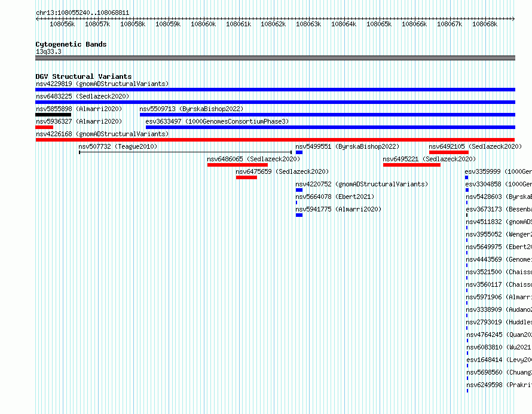Click the 13q33.3 band label
This screenshot has height=414, width=532.
(x=48, y=51)
